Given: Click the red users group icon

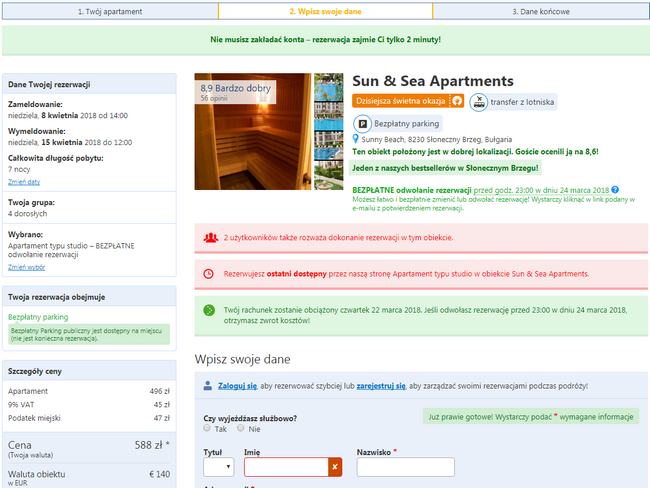Looking at the screenshot, I should tap(211, 238).
